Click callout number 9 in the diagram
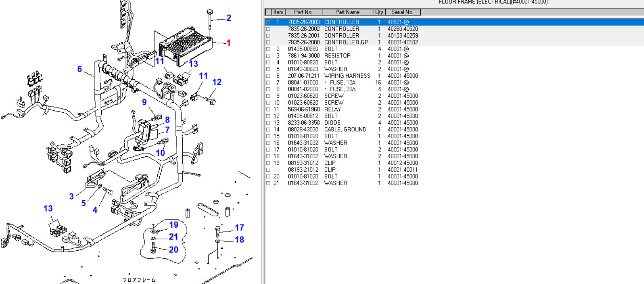Image resolution: width=644 pixels, height=284 pixels. coord(144,102)
